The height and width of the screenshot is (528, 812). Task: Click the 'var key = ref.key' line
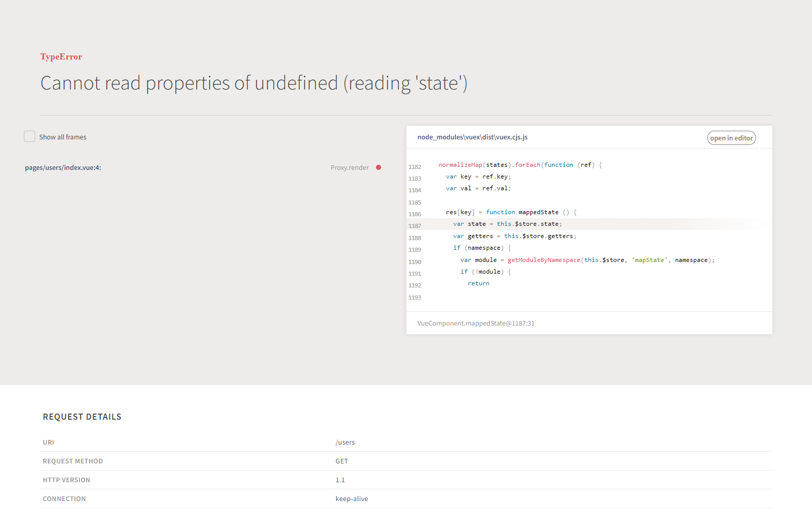point(478,177)
